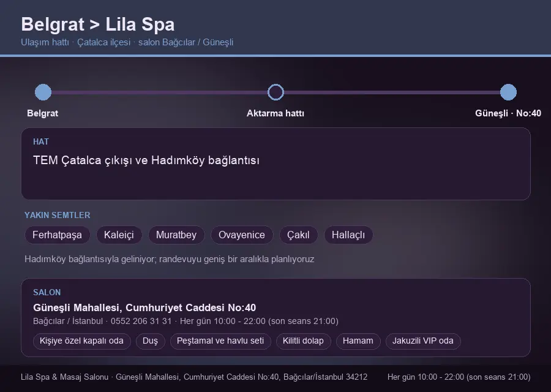The image size is (551, 392).
Task: Click the footer Lila Spa & Masaj Salonu address
Action: [x=194, y=377]
